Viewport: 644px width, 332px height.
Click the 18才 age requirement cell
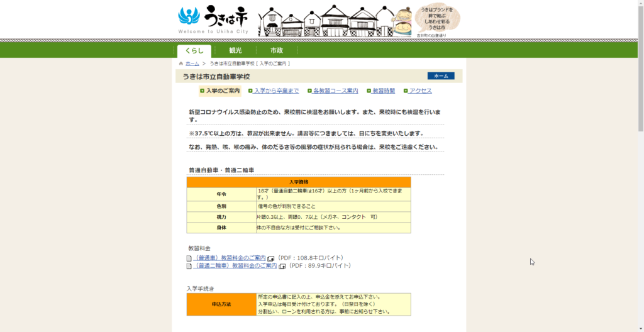(333, 194)
